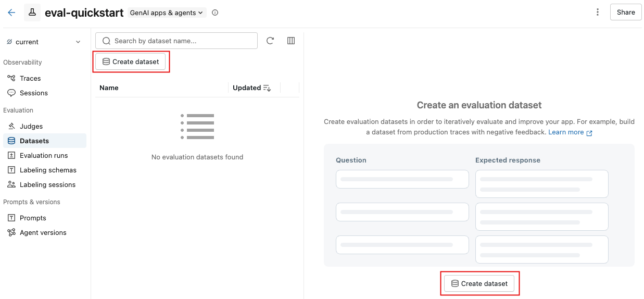Follow the Learn more link
Image resolution: width=644 pixels, height=299 pixels.
tap(566, 132)
